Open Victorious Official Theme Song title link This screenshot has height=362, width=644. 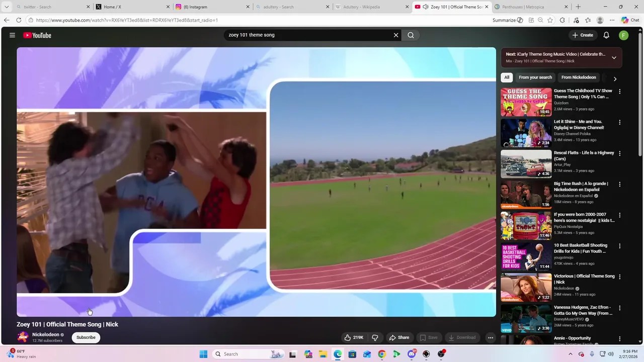(x=584, y=279)
